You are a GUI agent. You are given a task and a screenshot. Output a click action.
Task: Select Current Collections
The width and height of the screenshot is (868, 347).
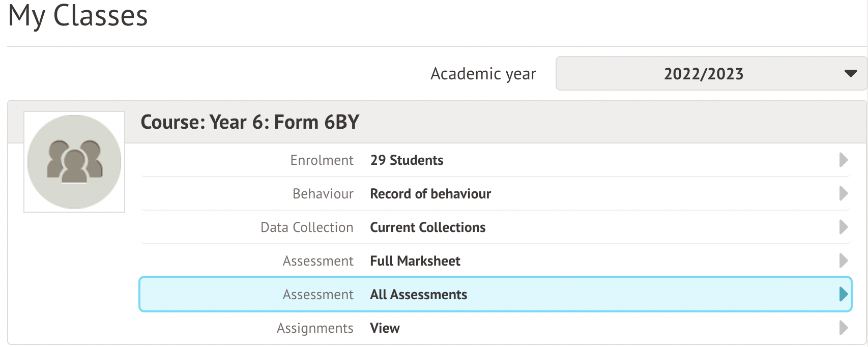427,227
